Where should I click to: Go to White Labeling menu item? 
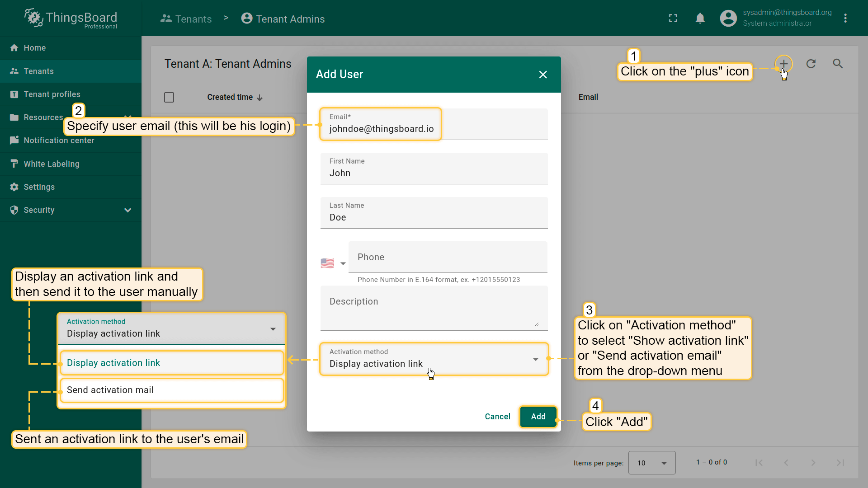tap(52, 164)
